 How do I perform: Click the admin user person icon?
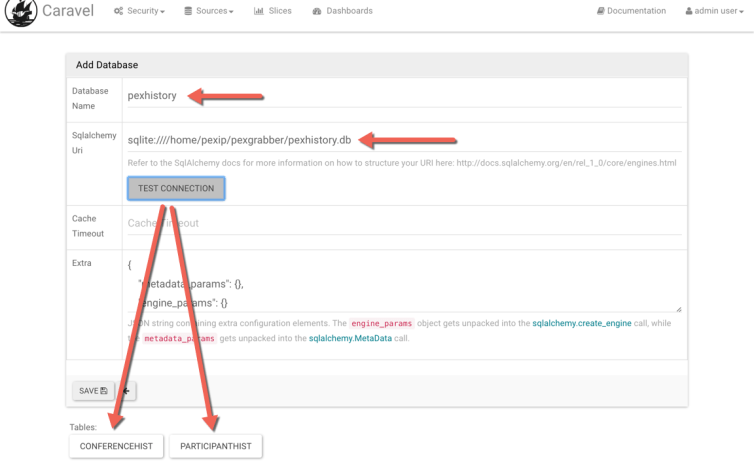(x=689, y=11)
